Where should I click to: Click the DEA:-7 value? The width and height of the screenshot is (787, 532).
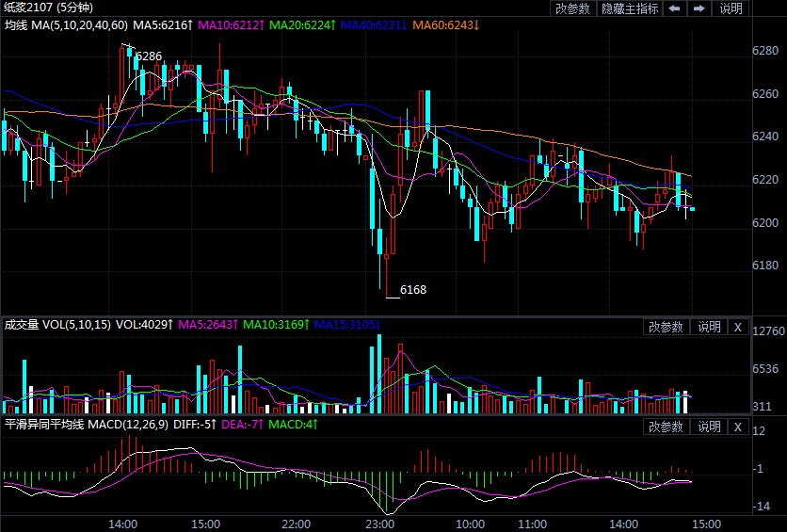243,425
